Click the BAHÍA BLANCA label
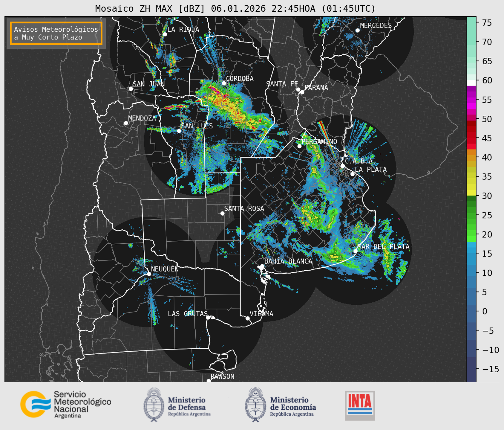Image resolution: width=504 pixels, height=430 pixels. pos(288,261)
